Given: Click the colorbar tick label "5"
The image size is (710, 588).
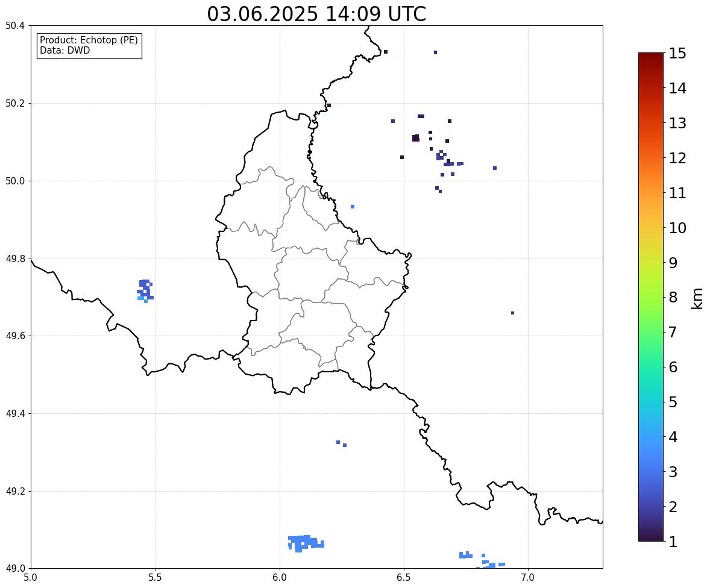Looking at the screenshot, I should point(673,402).
